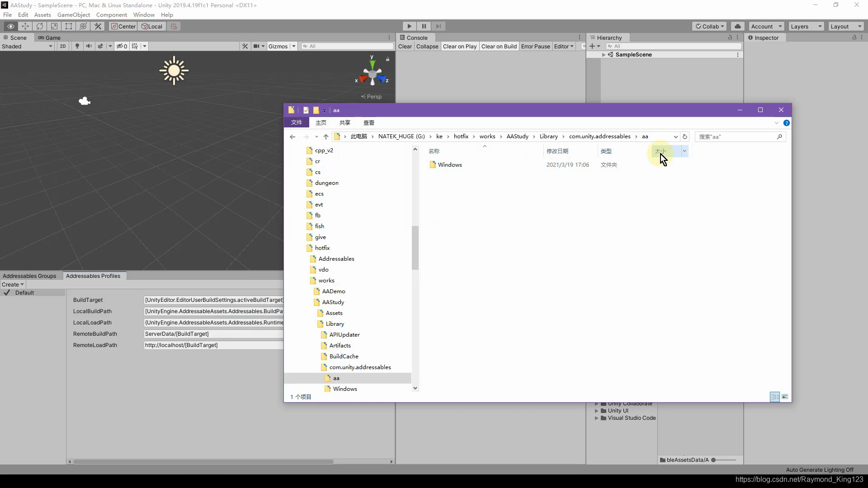Image resolution: width=868 pixels, height=488 pixels.
Task: Select the Rotate tool in Unity toolbar
Action: pyautogui.click(x=40, y=26)
